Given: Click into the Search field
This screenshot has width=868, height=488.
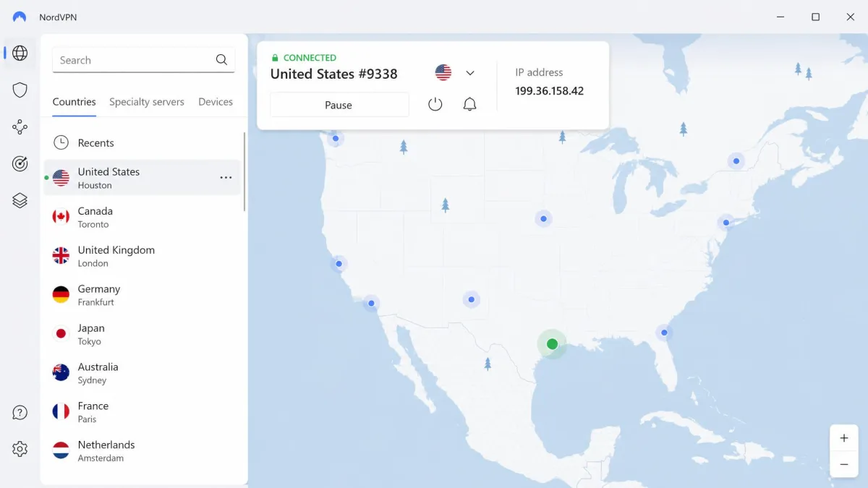Looking at the screenshot, I should coord(143,60).
